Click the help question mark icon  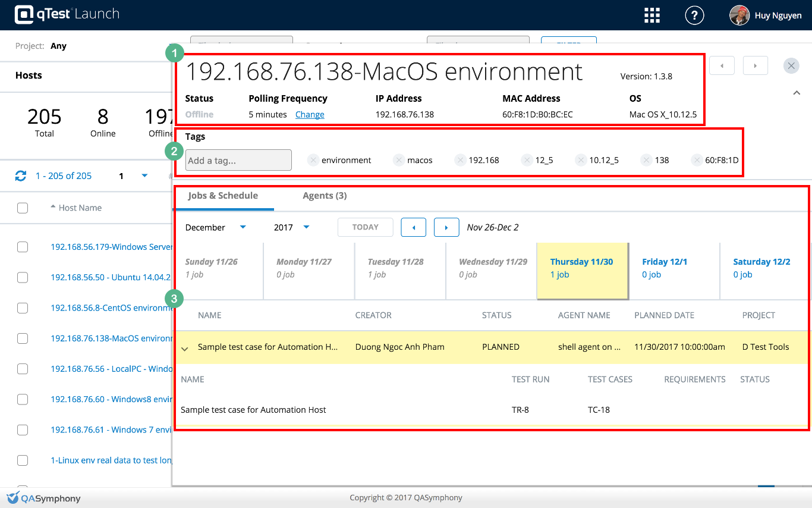pos(694,15)
